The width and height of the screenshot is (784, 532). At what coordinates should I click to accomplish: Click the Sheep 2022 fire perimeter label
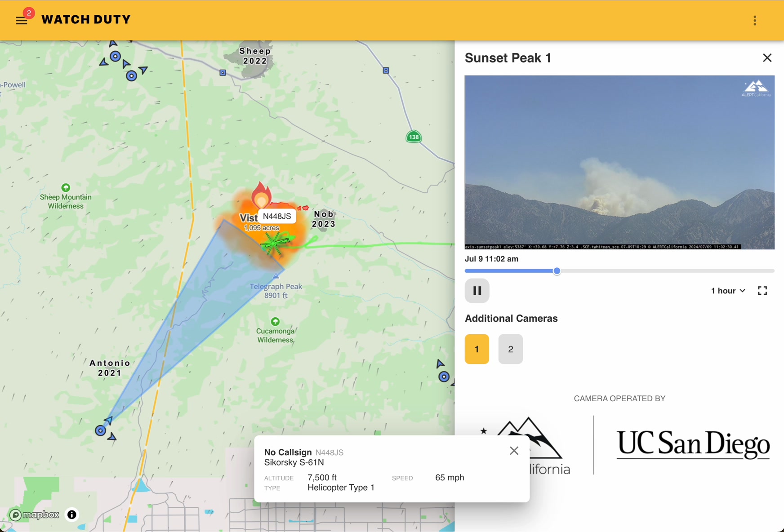[255, 56]
